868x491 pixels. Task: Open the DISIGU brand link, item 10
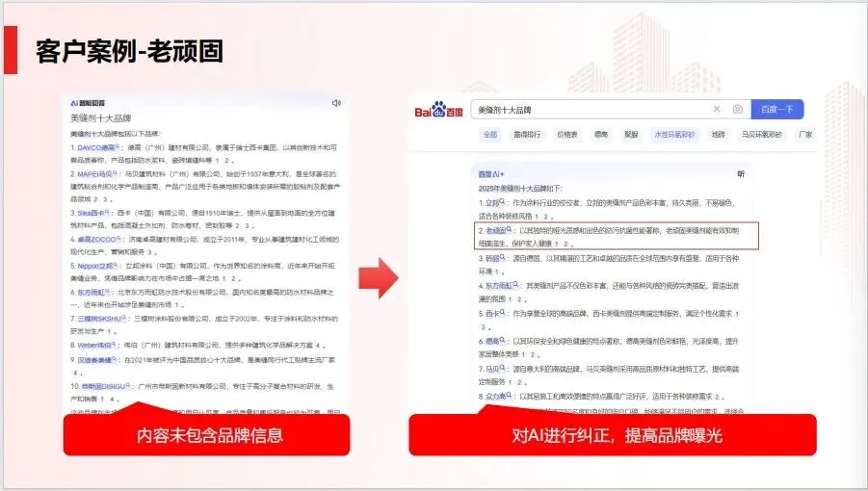click(102, 386)
